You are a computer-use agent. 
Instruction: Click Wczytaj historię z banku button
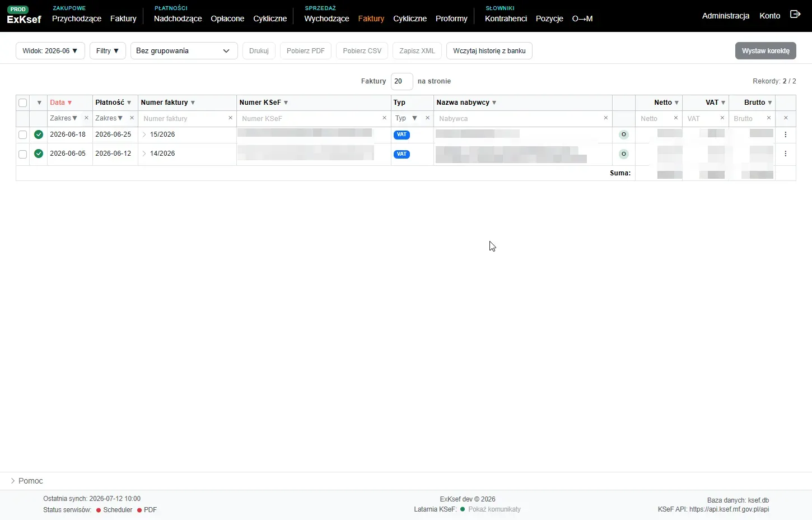(489, 50)
